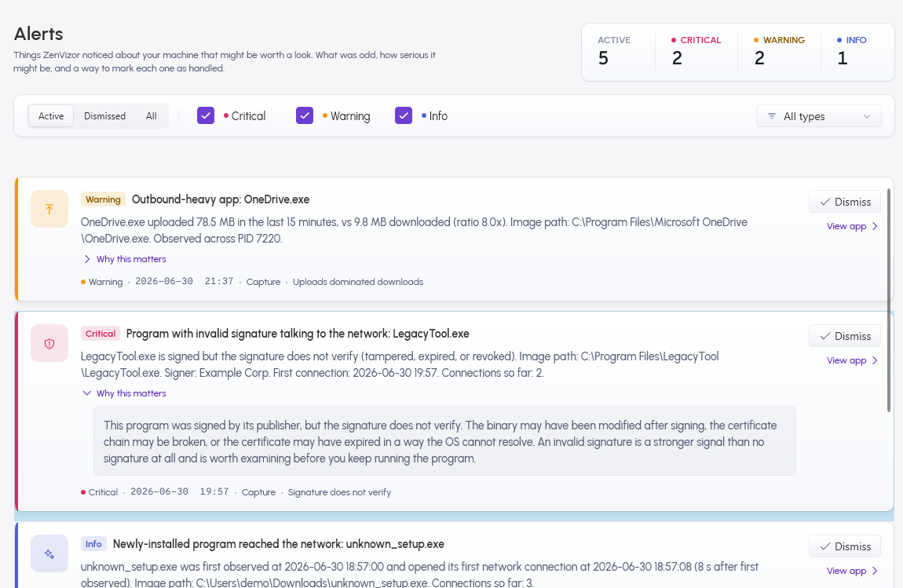Switch to the All tab

[x=151, y=115]
